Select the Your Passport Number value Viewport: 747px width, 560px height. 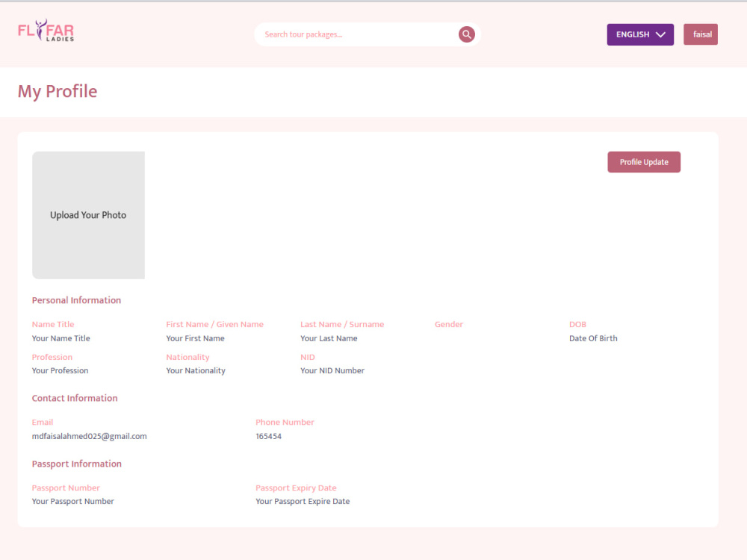[73, 502]
